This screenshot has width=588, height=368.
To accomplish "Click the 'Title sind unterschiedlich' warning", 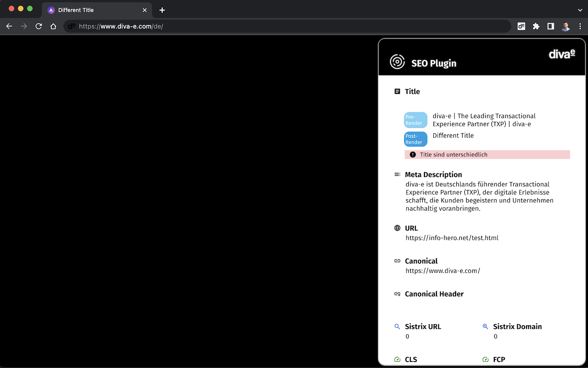I will pos(487,155).
